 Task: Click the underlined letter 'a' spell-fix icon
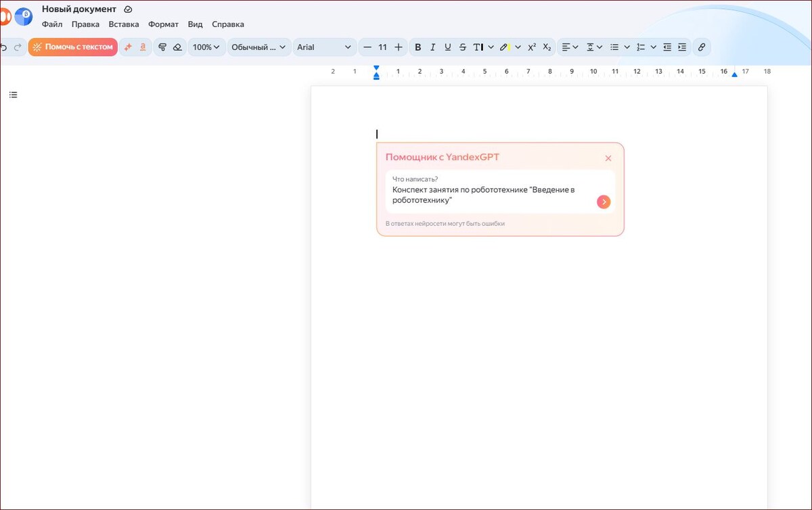coord(143,47)
